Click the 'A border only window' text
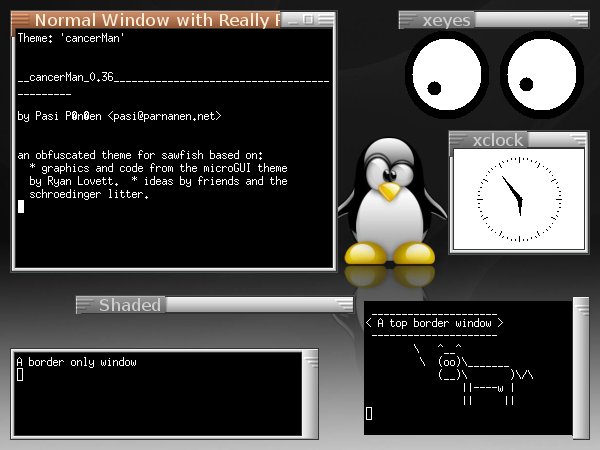 [x=77, y=362]
